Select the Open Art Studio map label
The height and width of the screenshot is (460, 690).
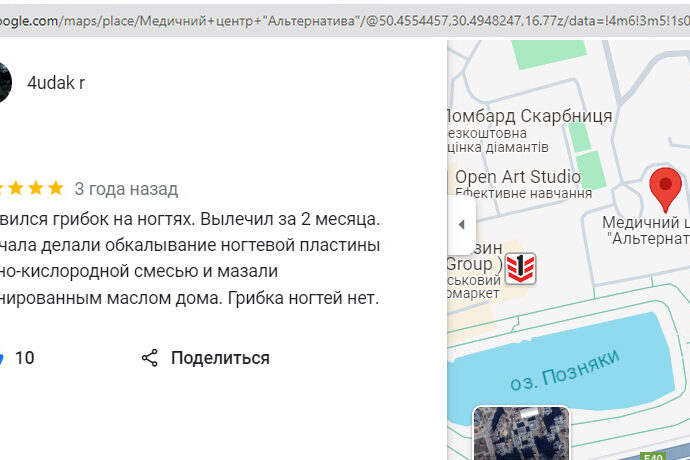coord(517,177)
